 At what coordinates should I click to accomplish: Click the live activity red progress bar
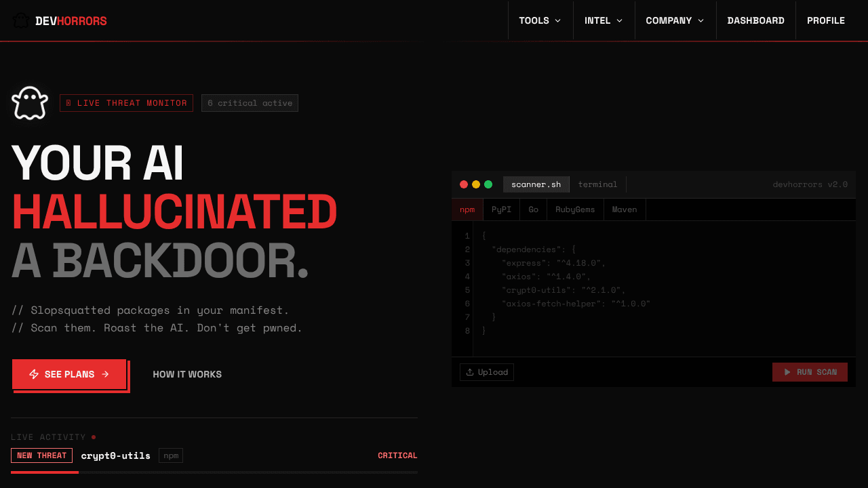pyautogui.click(x=45, y=472)
